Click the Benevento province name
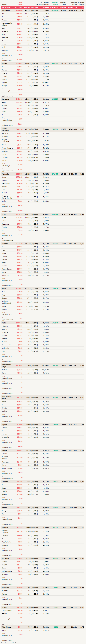 [x=5, y=115]
